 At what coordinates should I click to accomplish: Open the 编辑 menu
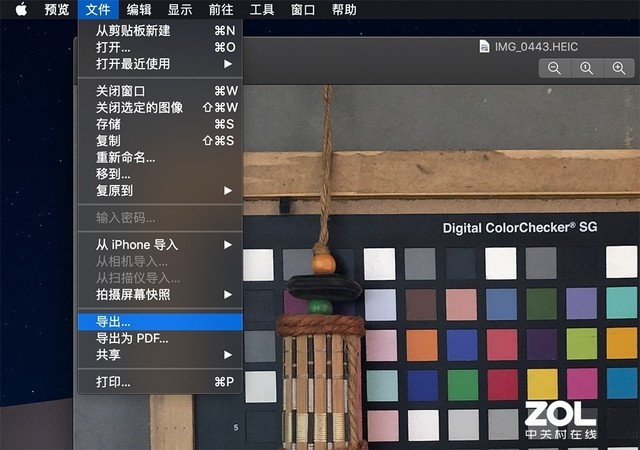point(139,9)
